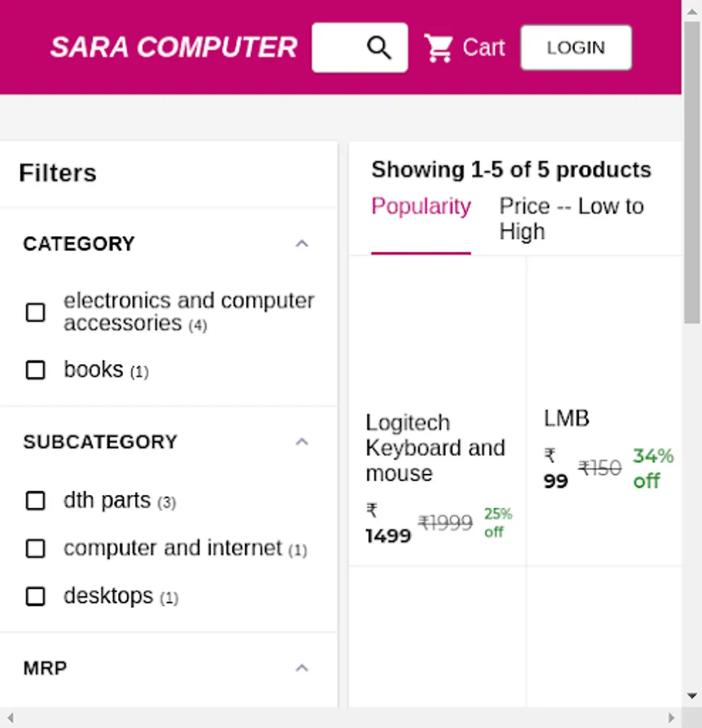Open Logitech Keyboard and mouse product
The image size is (702, 728).
(435, 447)
